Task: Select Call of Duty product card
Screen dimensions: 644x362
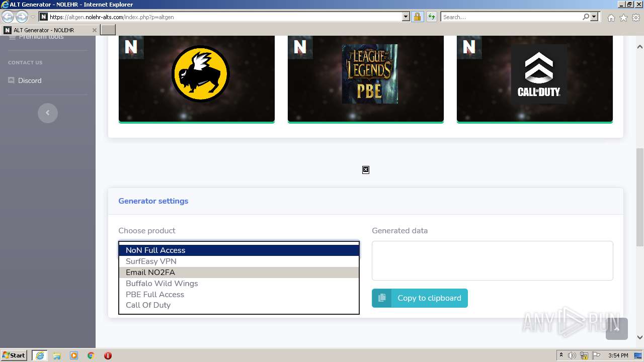Action: (535, 79)
